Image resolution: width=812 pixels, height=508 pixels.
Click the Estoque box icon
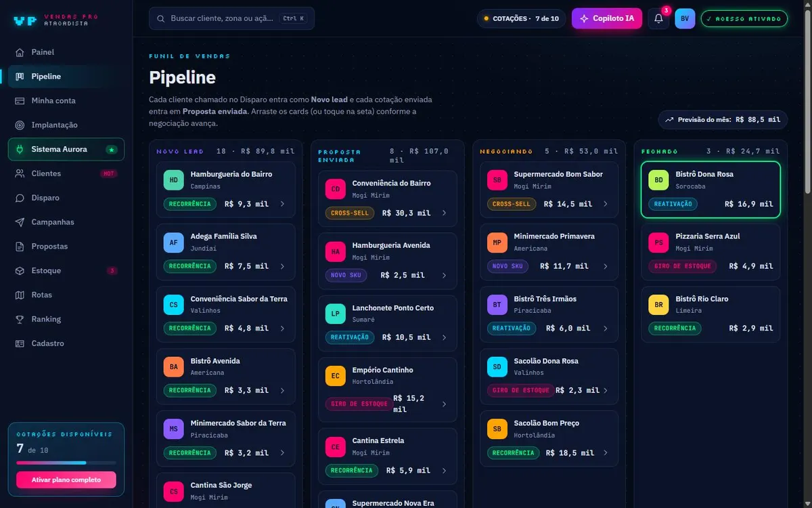coord(19,271)
